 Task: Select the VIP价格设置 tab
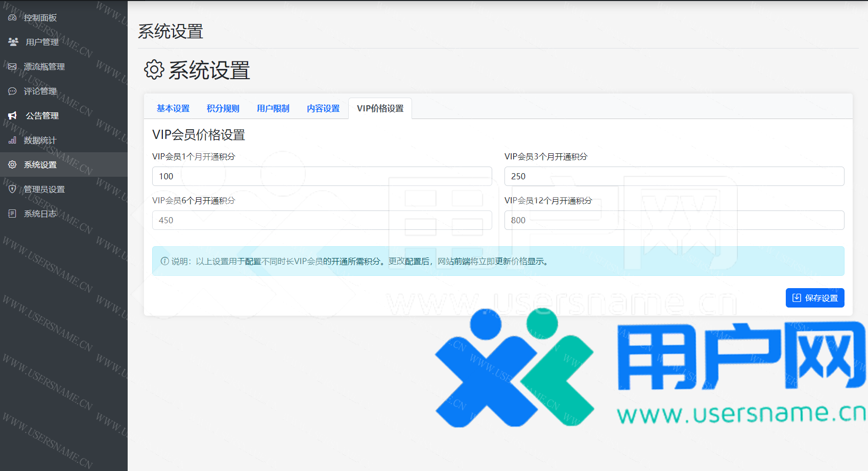pyautogui.click(x=380, y=108)
